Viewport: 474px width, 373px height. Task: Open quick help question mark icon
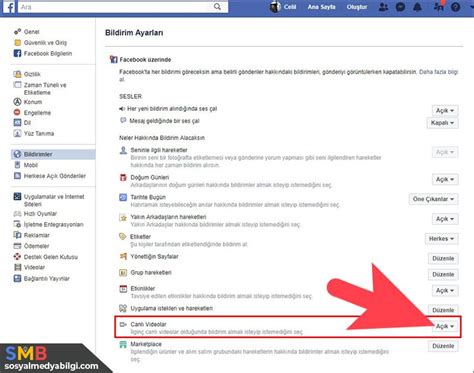point(456,7)
